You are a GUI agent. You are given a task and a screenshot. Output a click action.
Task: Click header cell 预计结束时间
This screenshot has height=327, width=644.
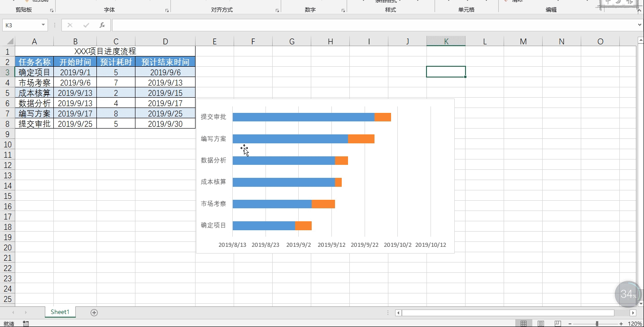pos(165,62)
